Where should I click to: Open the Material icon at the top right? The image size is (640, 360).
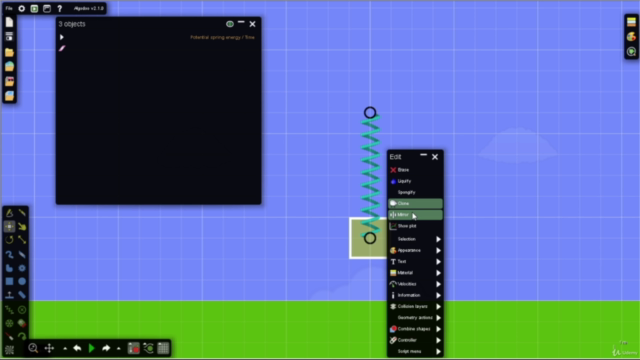click(x=631, y=22)
